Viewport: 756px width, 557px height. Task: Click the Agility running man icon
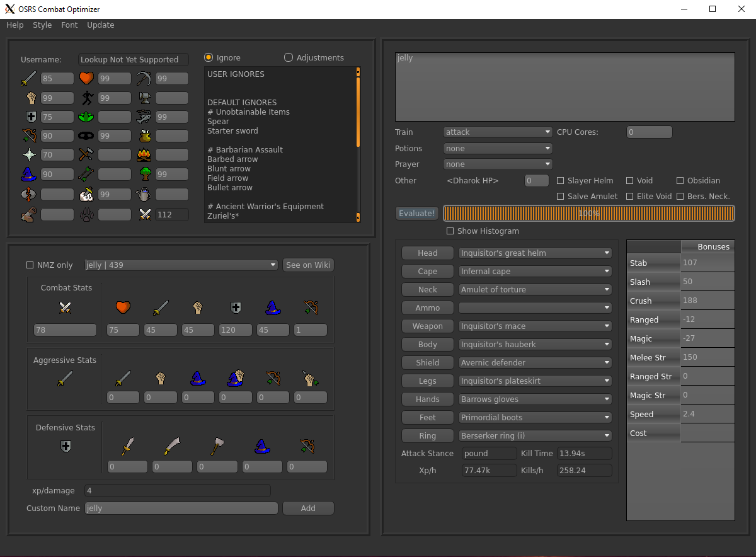click(86, 98)
